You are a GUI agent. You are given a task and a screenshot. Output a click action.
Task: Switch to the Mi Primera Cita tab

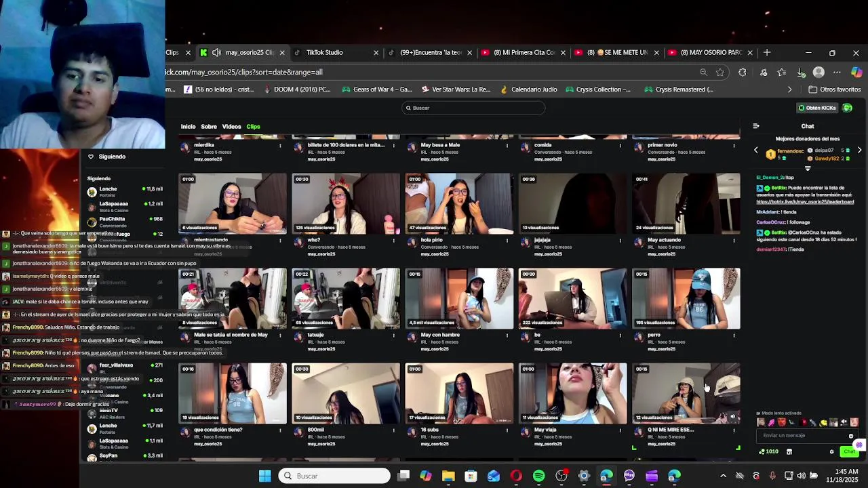522,52
